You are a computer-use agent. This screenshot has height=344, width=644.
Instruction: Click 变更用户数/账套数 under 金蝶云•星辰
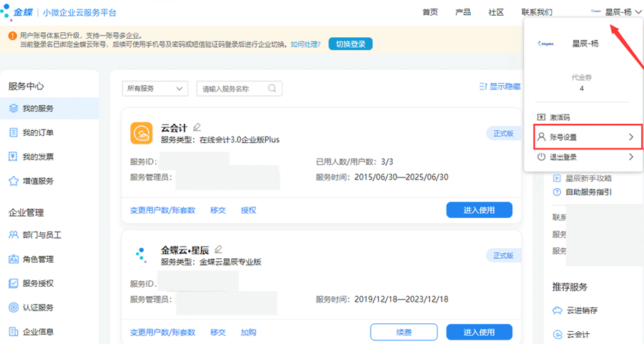coord(162,332)
